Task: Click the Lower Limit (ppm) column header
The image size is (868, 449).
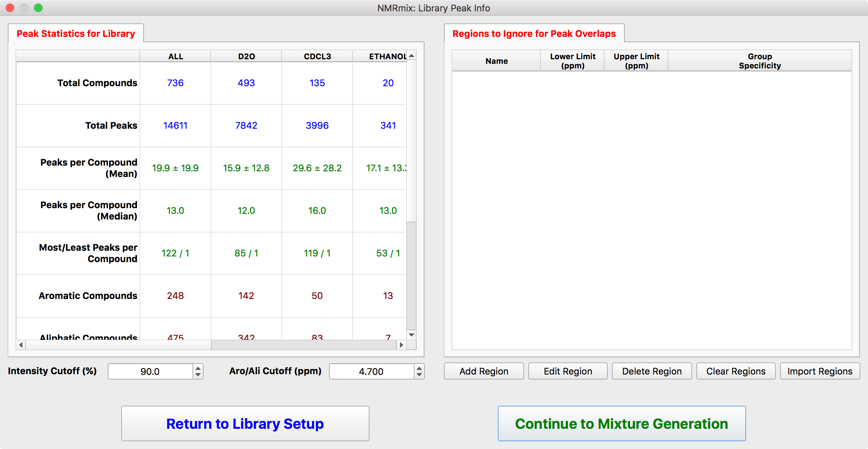Action: 573,61
